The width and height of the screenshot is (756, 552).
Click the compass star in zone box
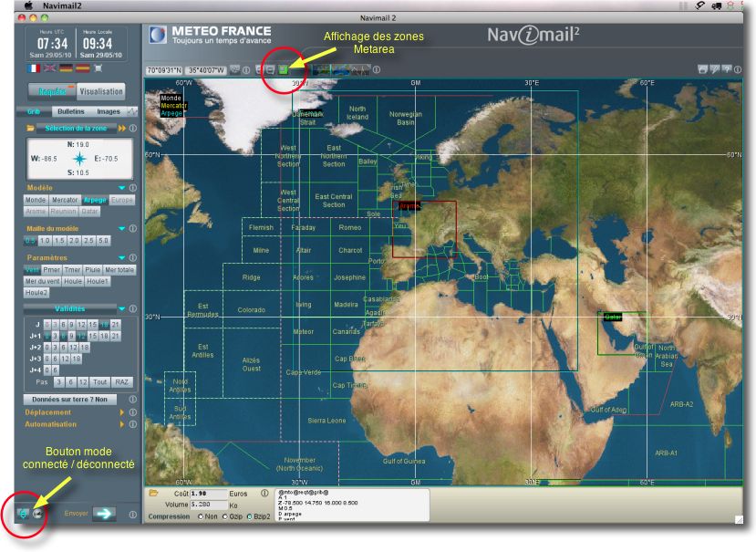click(79, 158)
